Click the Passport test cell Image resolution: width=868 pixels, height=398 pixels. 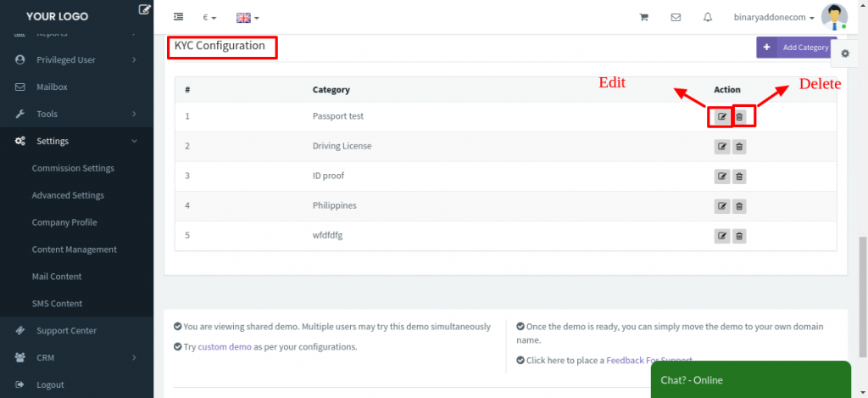tap(338, 116)
